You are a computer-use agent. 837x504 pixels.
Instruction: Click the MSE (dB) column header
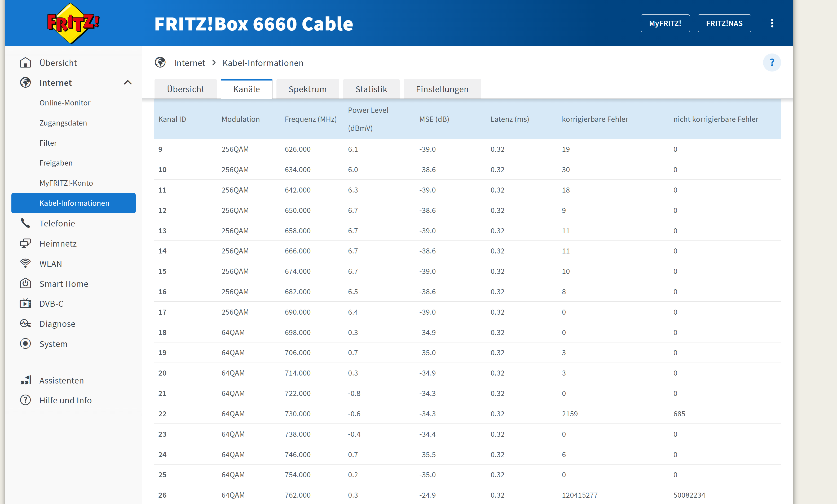tap(434, 119)
